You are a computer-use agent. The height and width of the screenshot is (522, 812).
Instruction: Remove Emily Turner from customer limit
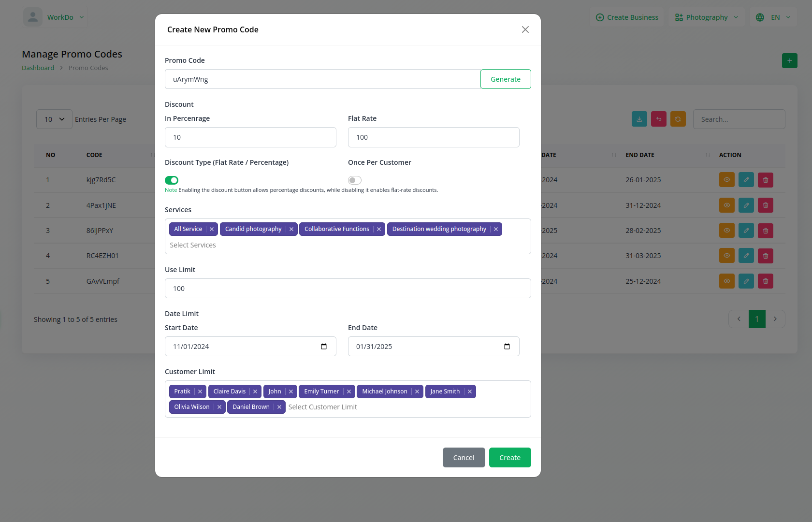tap(348, 391)
